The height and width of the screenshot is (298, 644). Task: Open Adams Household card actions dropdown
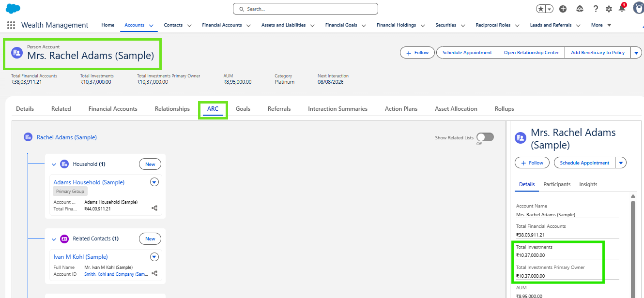[x=154, y=182]
